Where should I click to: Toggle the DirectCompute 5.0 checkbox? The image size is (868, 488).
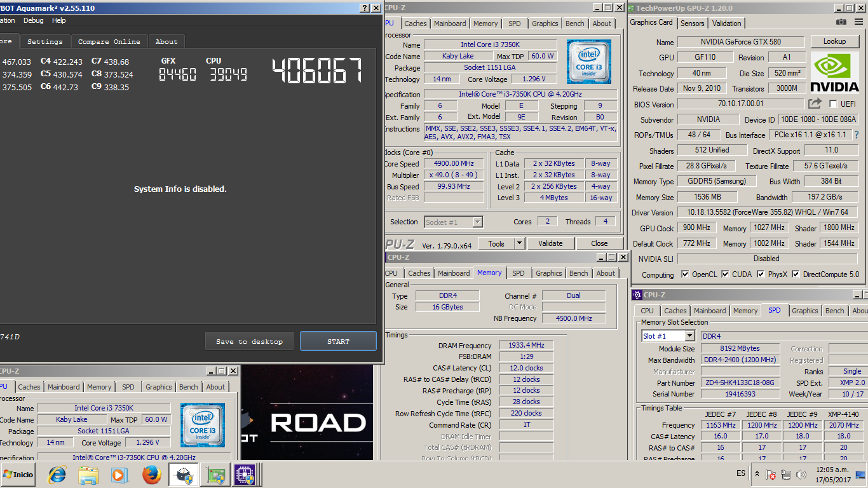tap(796, 274)
